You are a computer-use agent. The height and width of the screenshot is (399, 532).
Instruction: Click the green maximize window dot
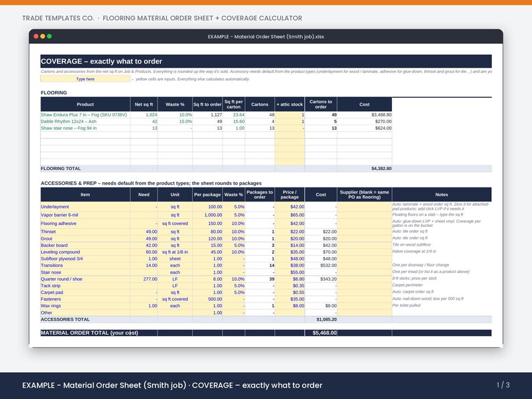click(x=50, y=36)
